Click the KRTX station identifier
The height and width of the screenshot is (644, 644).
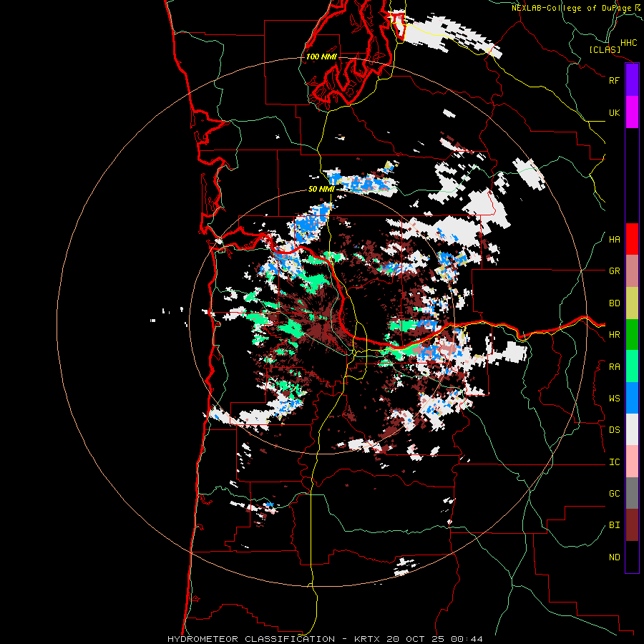(370, 639)
